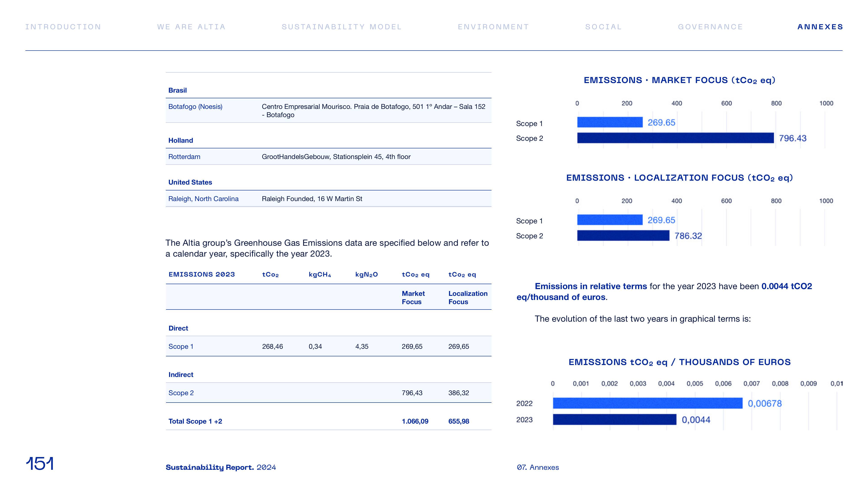Viewport: 868px width, 488px height.
Task: Select the Annexes tab
Action: pyautogui.click(x=820, y=27)
